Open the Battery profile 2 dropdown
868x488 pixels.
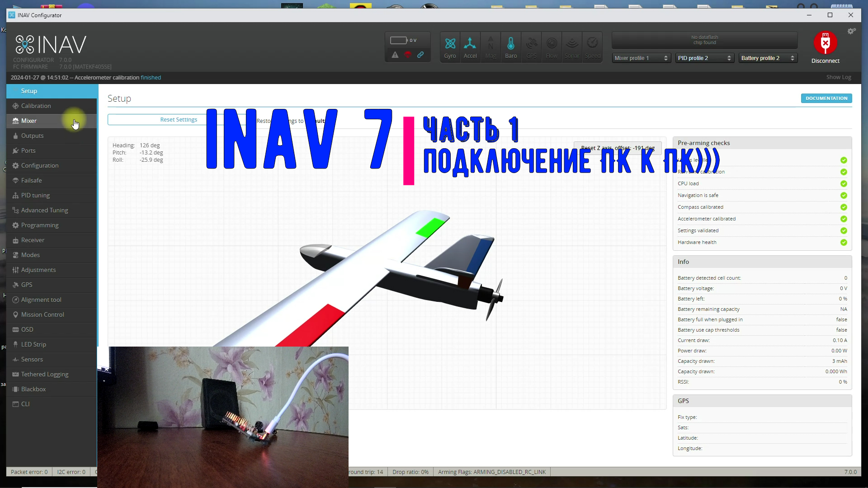(x=768, y=58)
